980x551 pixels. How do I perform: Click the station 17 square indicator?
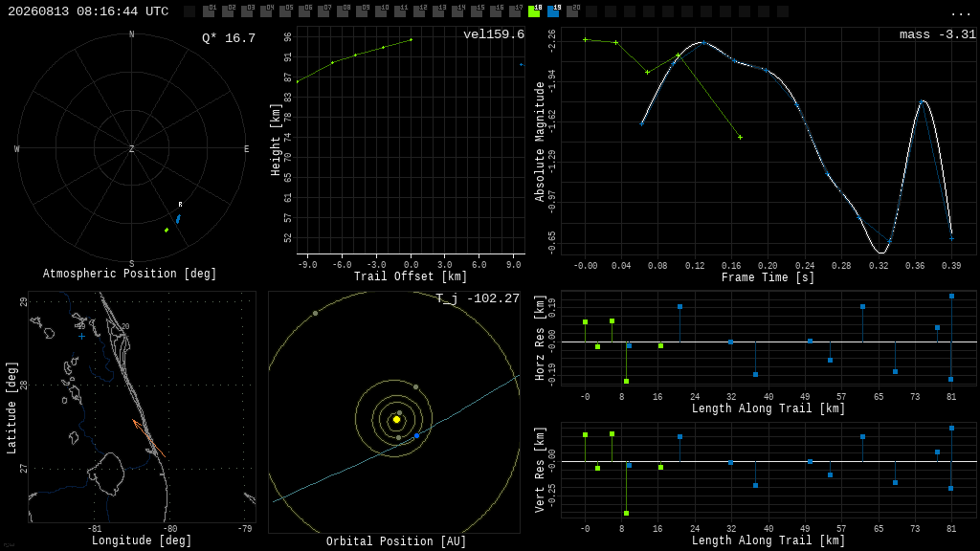tap(516, 11)
